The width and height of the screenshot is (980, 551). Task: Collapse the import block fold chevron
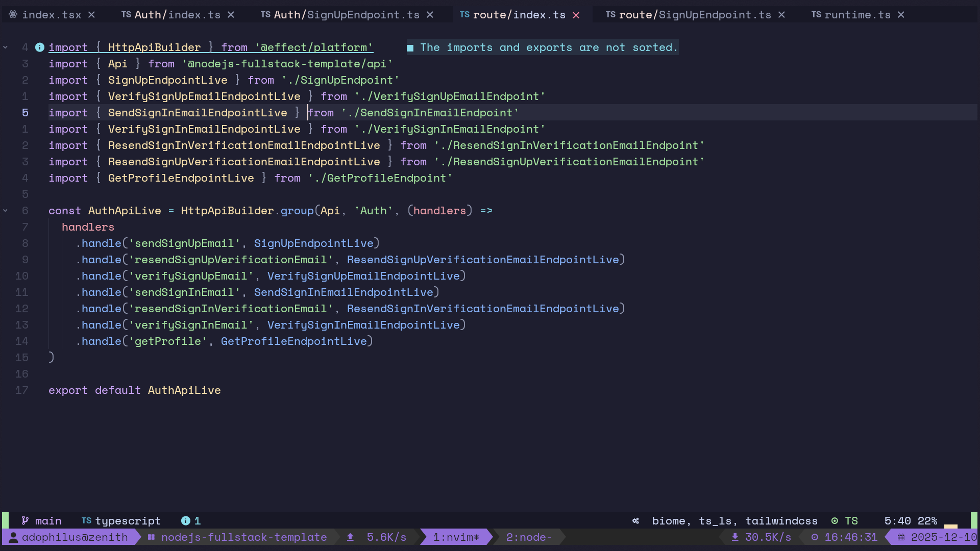(6, 47)
